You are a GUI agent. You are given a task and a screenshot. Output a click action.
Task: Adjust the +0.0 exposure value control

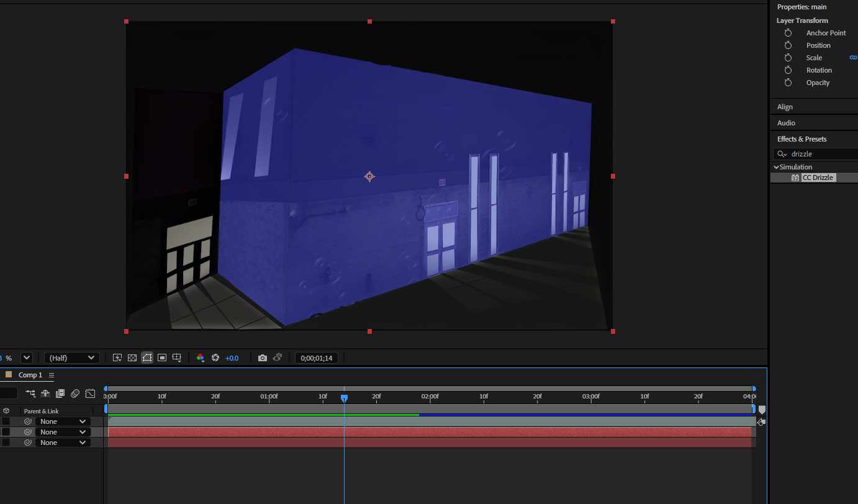tap(232, 358)
